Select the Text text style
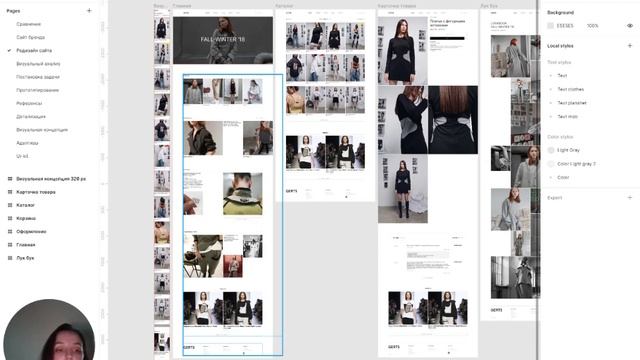The height and width of the screenshot is (360, 640). click(562, 76)
